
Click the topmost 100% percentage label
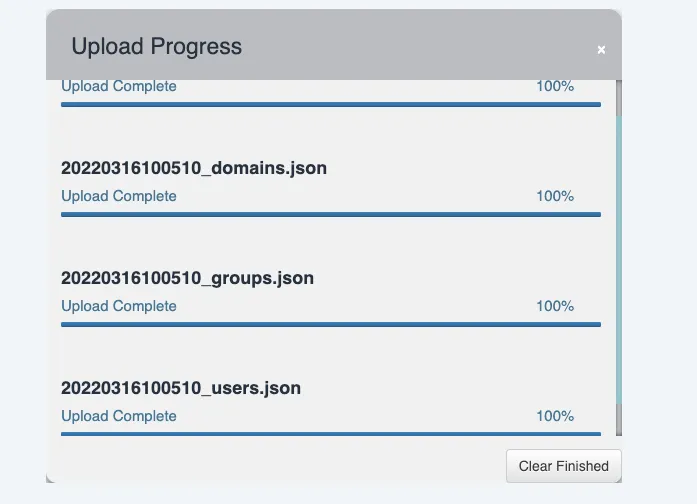(555, 87)
